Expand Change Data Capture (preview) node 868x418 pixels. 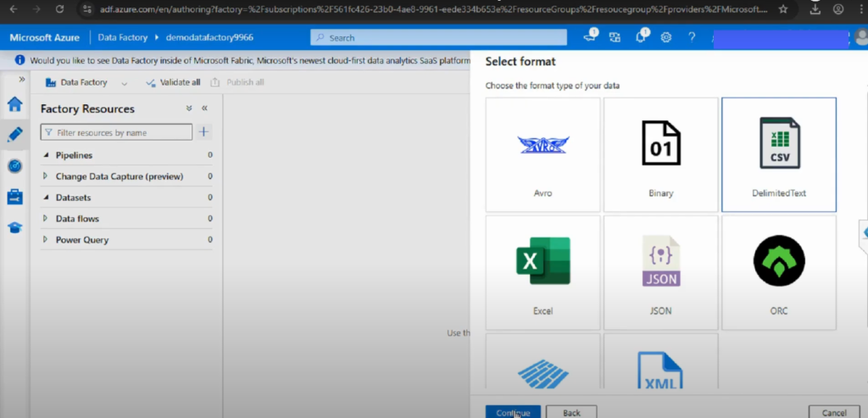coord(46,176)
